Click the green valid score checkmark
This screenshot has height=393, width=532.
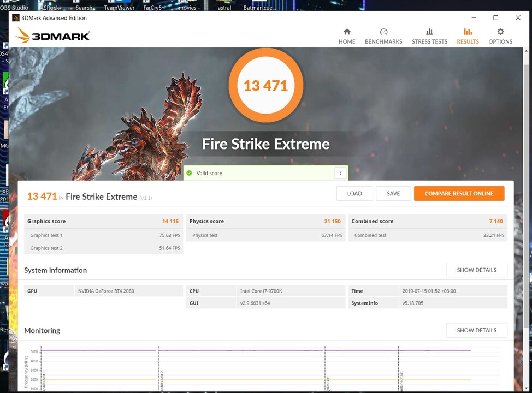(190, 173)
